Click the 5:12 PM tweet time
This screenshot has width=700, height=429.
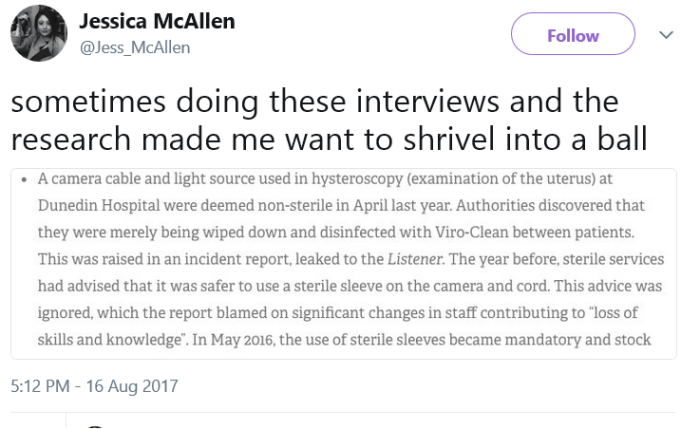[x=39, y=386]
